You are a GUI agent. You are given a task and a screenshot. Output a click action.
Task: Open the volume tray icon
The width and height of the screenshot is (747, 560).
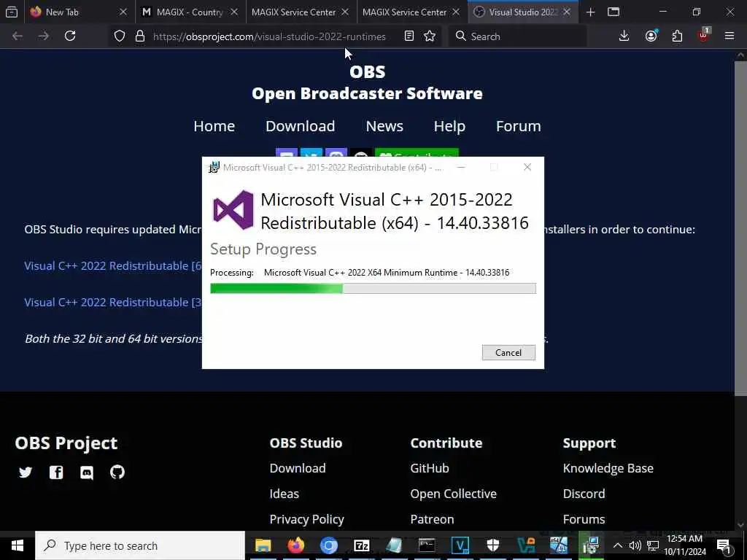tap(635, 545)
